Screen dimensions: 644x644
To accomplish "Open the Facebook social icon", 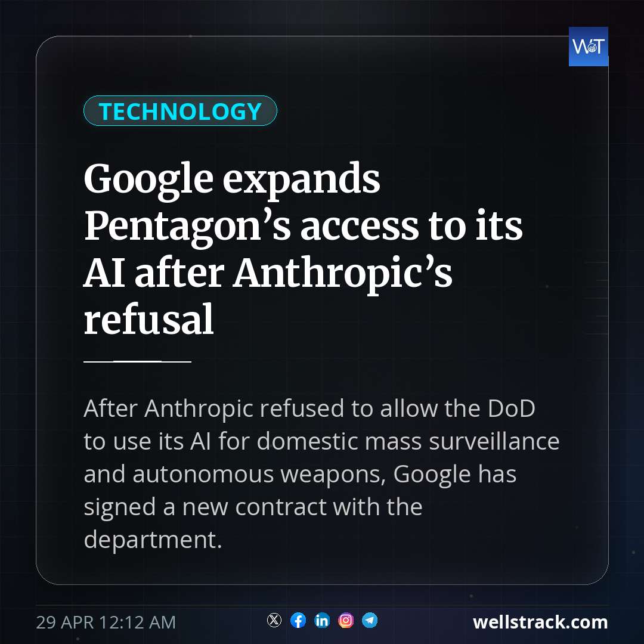I will pos(298,620).
